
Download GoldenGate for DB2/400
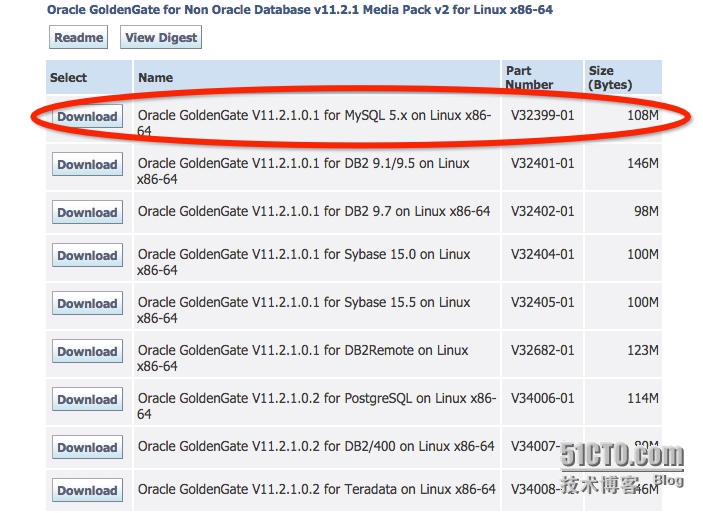[x=87, y=447]
